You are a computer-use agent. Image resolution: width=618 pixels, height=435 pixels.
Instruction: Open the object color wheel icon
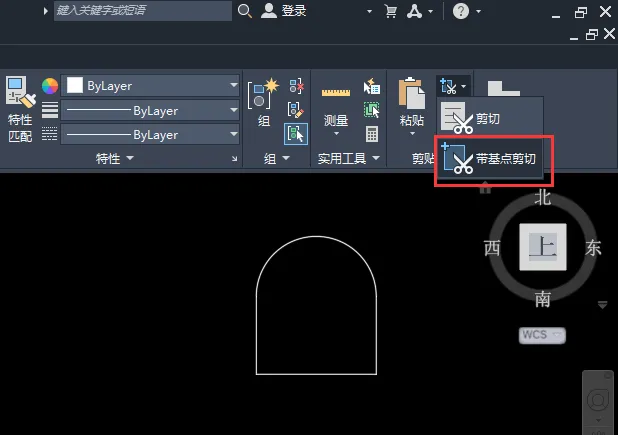50,86
